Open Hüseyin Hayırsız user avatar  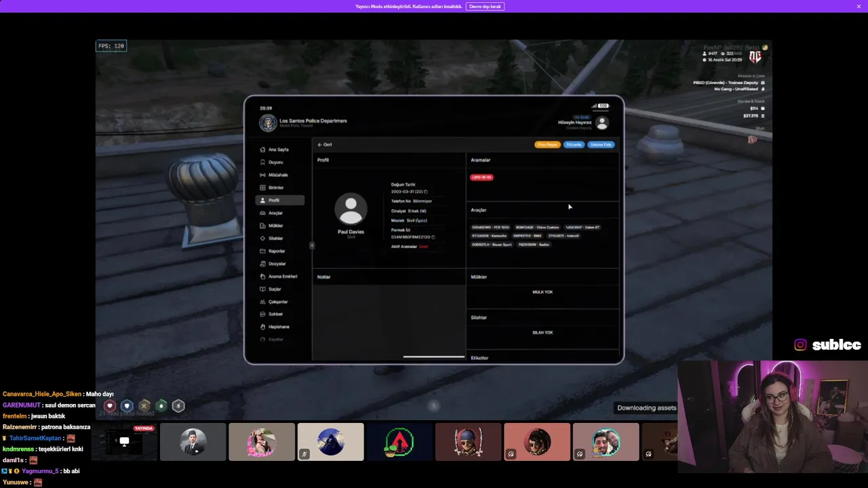(601, 123)
